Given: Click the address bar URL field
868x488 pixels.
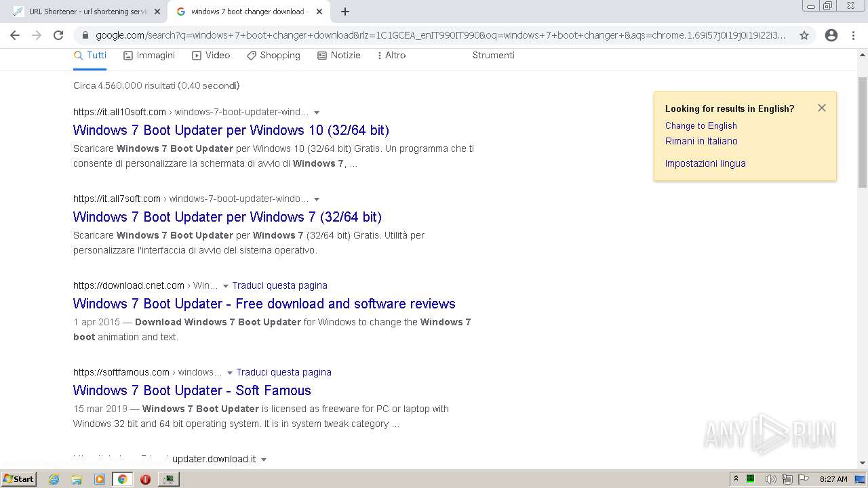Looking at the screenshot, I should coord(441,35).
